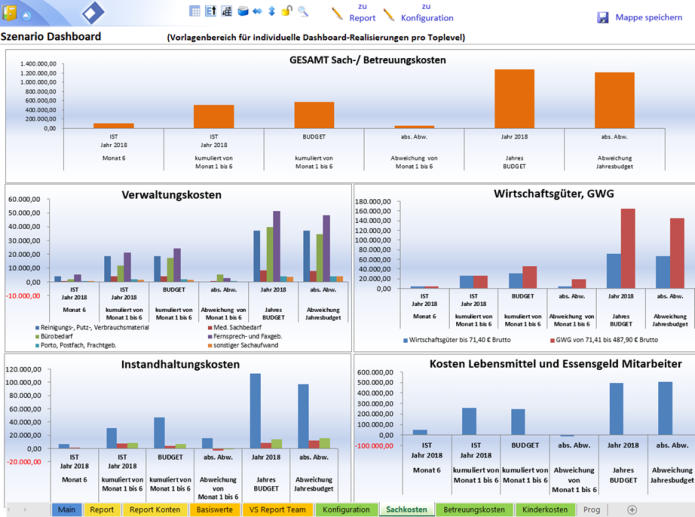Add new sheet with plus button
Image resolution: width=695 pixels, height=517 pixels.
[631, 509]
